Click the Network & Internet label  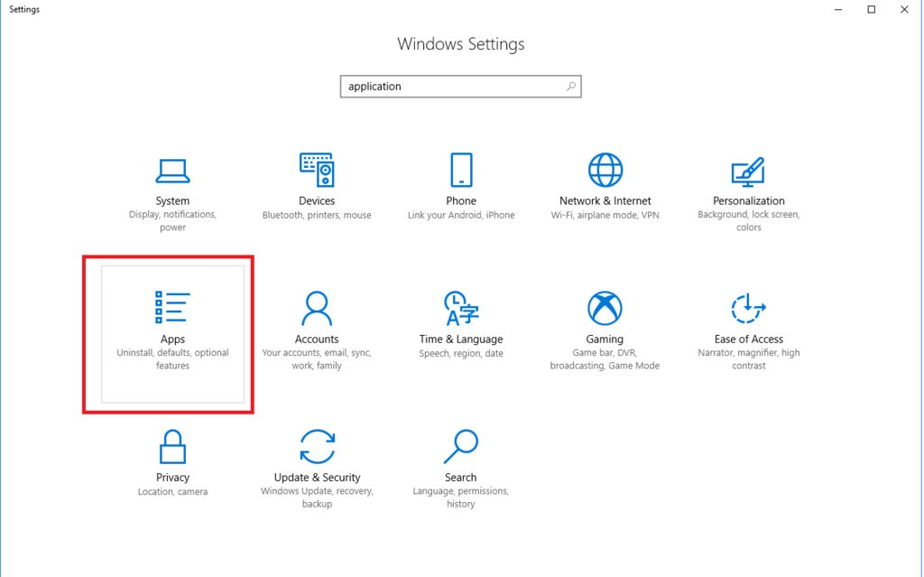pyautogui.click(x=605, y=201)
